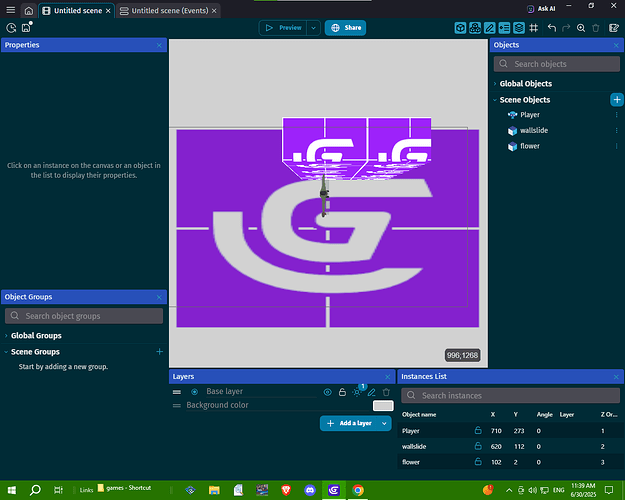This screenshot has width=625, height=500.
Task: Undo the last action
Action: pos(552,28)
